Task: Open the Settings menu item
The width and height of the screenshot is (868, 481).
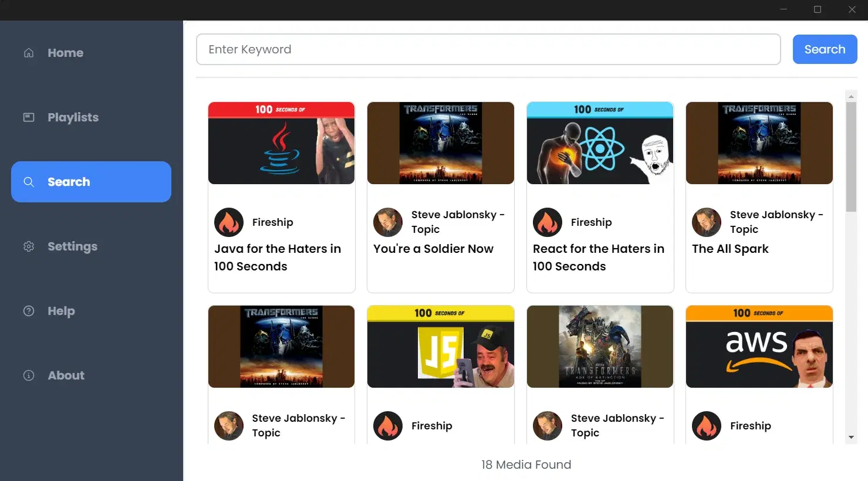Action: [x=91, y=246]
